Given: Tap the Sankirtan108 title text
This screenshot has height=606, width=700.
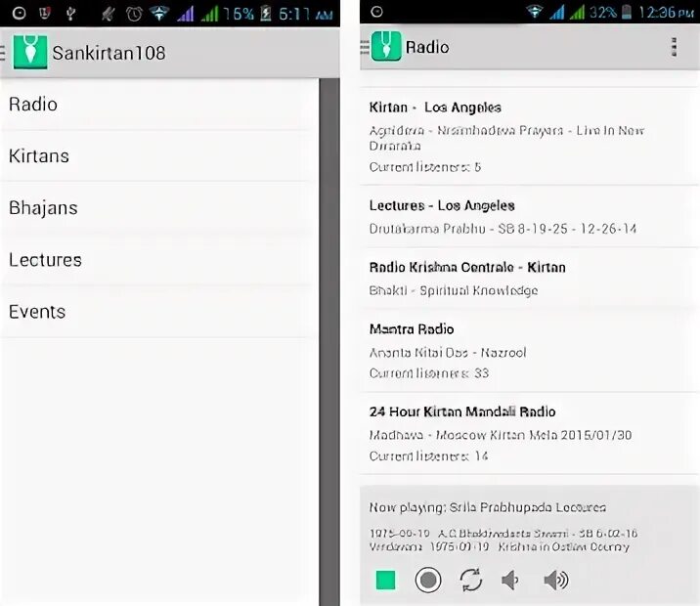Looking at the screenshot, I should click(x=109, y=53).
